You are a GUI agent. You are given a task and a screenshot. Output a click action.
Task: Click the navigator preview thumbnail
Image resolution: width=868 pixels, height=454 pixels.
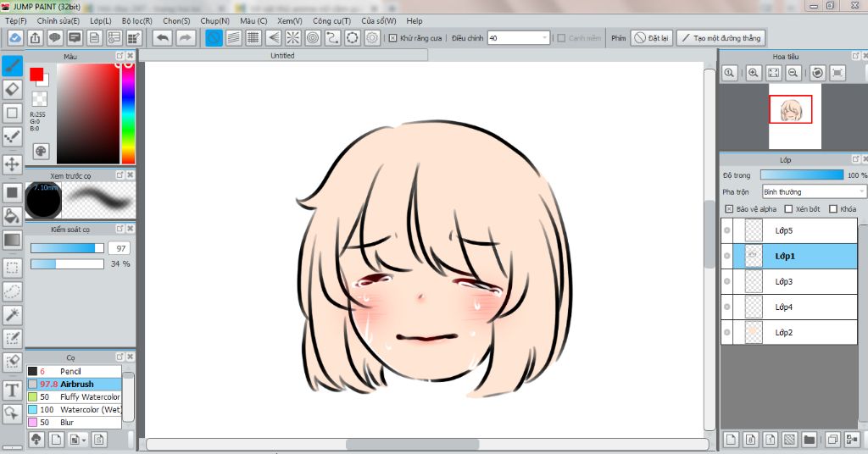pos(794,117)
